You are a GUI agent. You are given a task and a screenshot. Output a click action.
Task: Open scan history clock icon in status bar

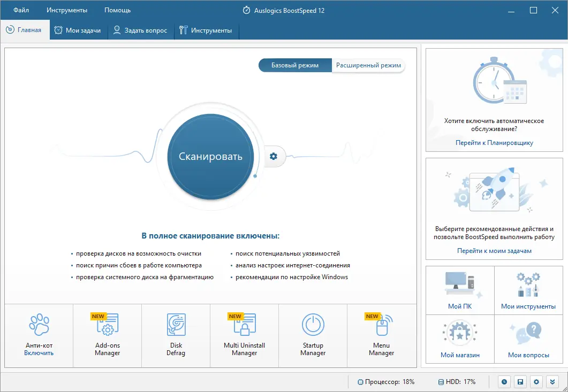(x=504, y=382)
